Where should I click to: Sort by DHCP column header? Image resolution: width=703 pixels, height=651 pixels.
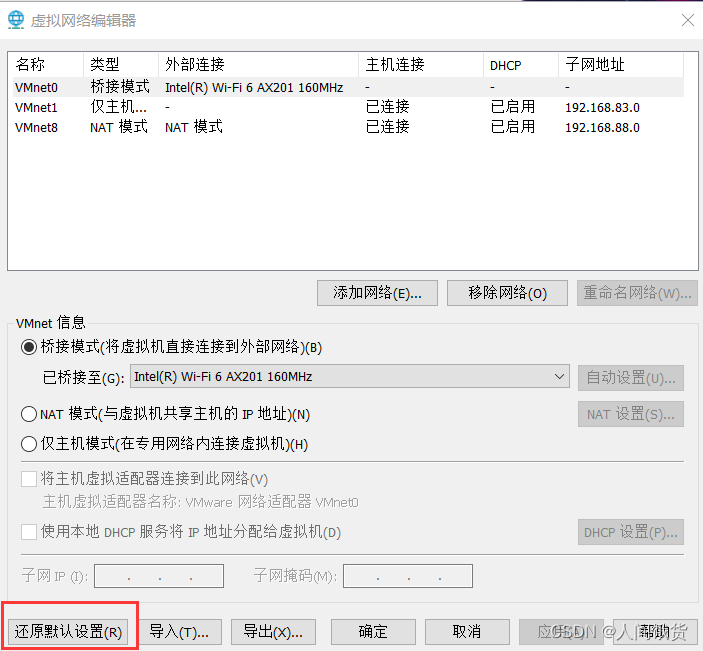521,65
